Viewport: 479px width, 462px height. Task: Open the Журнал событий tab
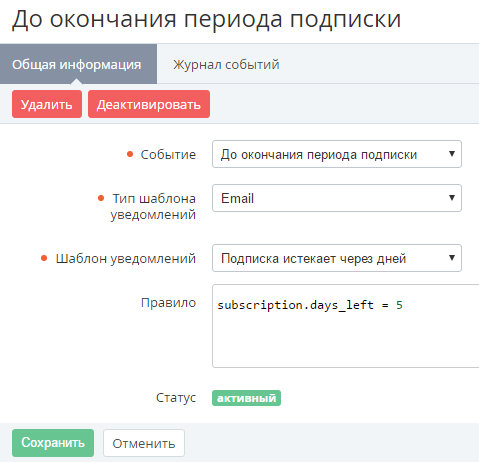tap(226, 64)
